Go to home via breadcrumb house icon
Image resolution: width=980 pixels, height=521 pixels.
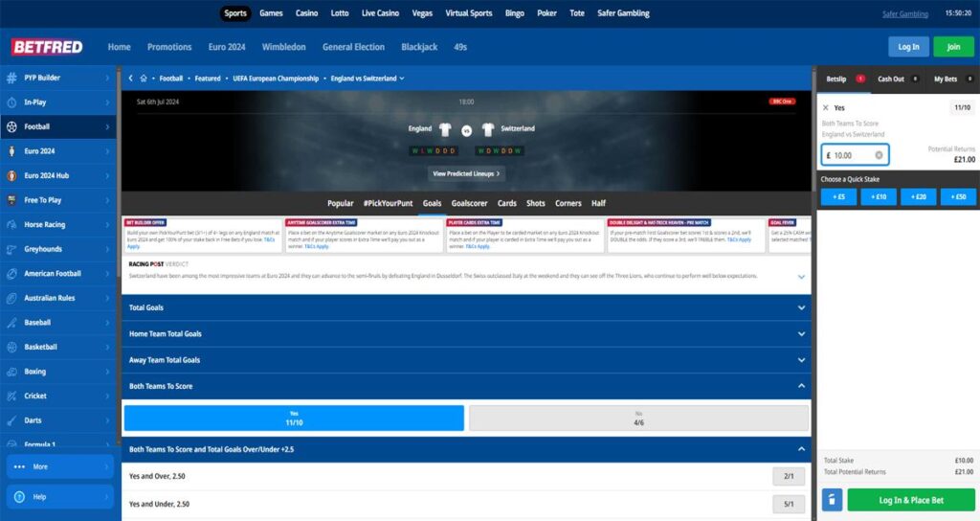pos(144,79)
